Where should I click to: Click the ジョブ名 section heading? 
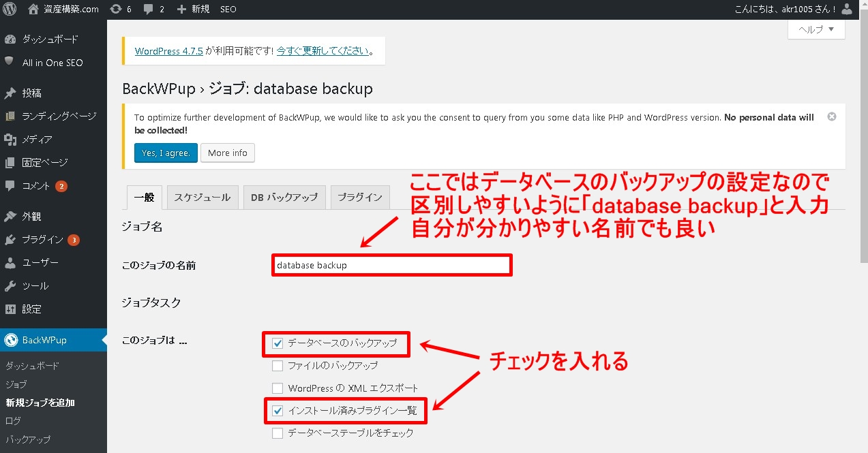click(x=142, y=226)
